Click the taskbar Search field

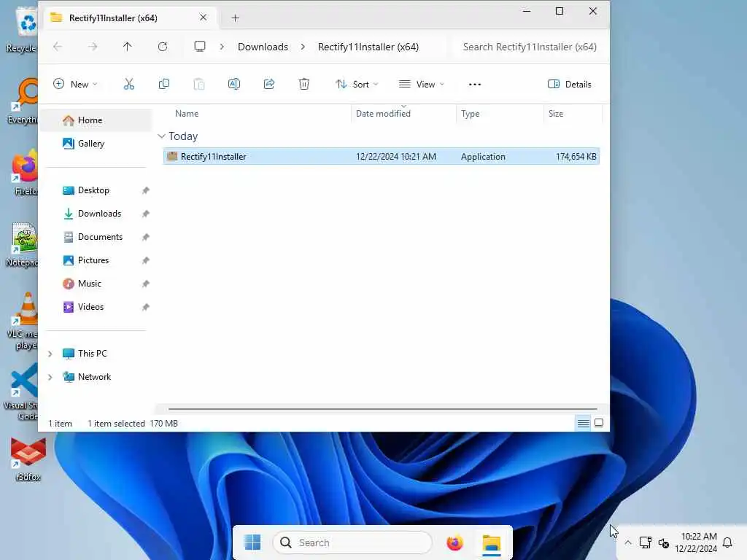coord(352,542)
